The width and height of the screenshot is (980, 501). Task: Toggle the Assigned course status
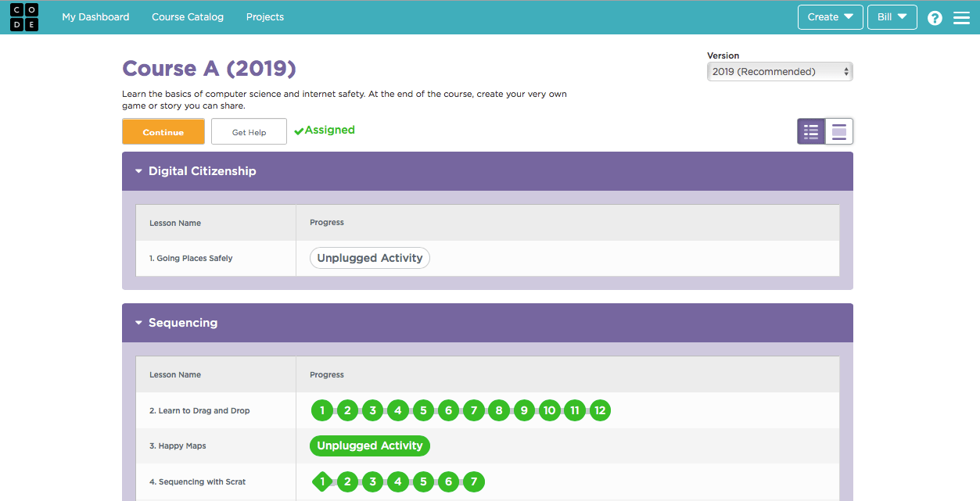coord(324,131)
